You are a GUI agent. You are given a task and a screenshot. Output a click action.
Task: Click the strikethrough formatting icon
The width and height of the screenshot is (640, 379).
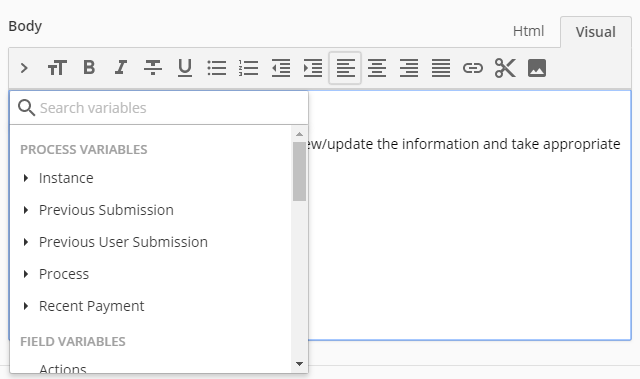click(153, 68)
